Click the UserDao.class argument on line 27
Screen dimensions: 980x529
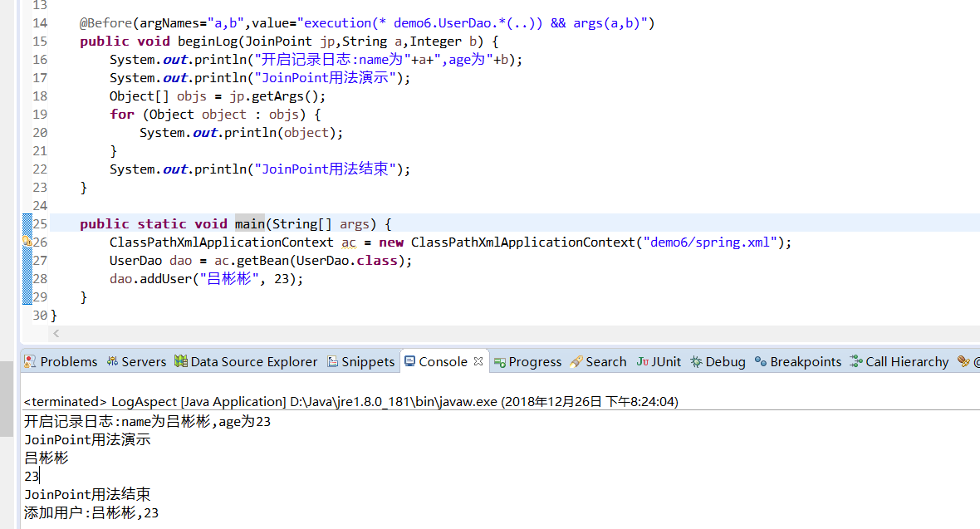347,260
